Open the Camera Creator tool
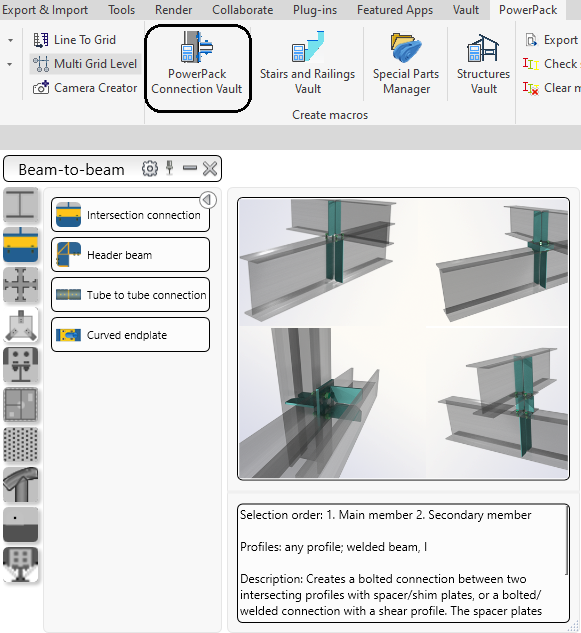 coord(85,88)
